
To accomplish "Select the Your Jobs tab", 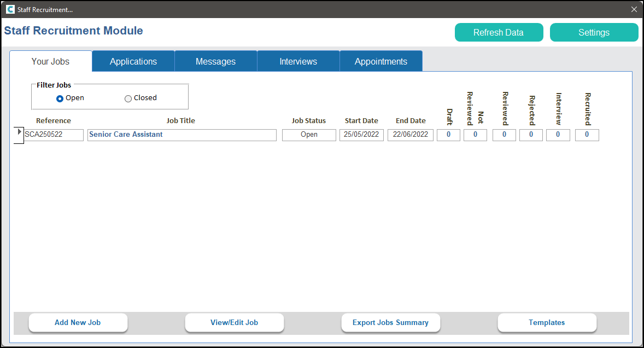I will click(50, 61).
